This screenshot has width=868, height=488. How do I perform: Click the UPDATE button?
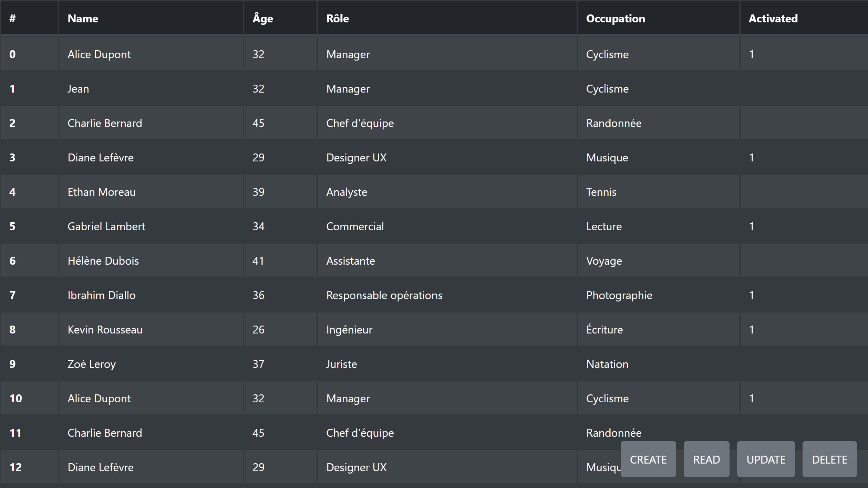[766, 459]
